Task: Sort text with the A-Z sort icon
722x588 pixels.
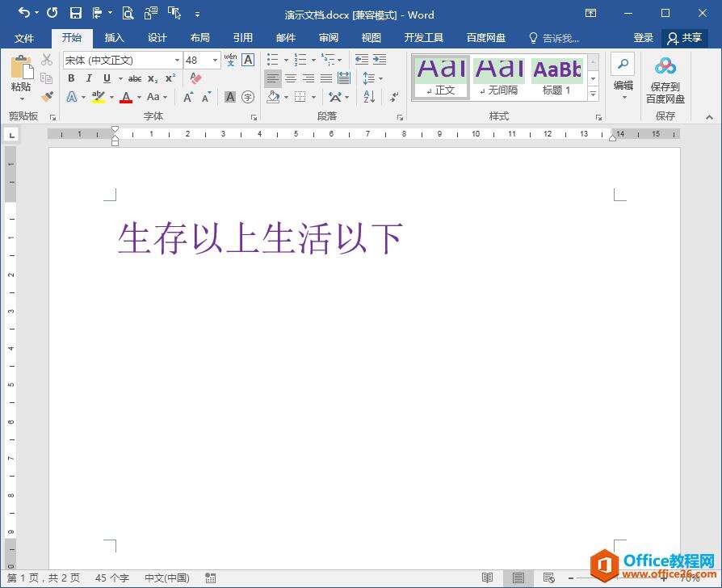Action: [369, 97]
